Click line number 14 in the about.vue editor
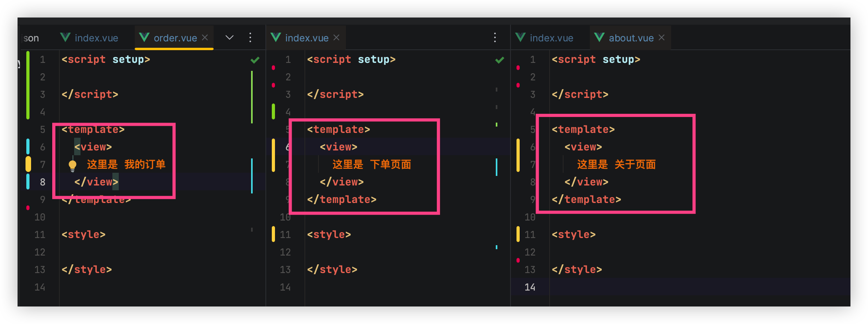Viewport: 868px width, 324px height. coord(530,287)
